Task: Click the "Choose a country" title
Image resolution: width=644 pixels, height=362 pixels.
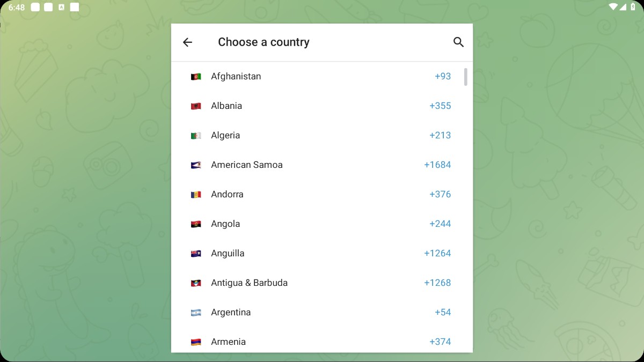Action: (264, 42)
